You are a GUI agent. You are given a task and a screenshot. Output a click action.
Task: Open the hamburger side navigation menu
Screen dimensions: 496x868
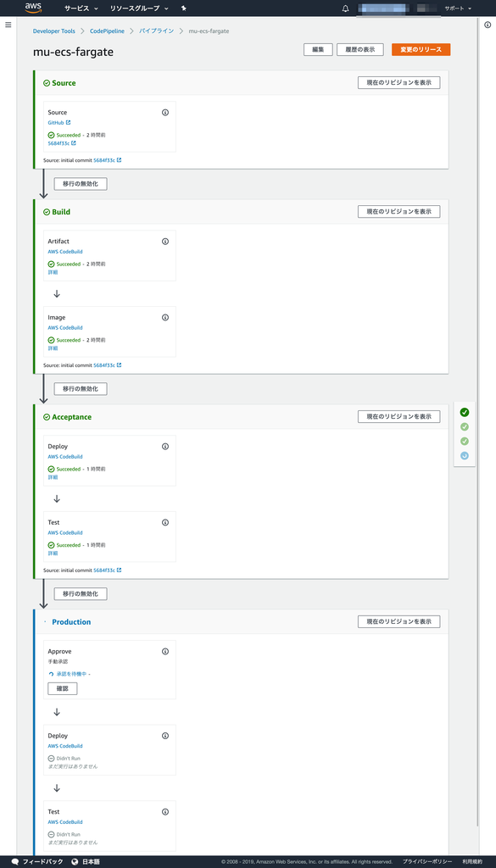(x=8, y=25)
